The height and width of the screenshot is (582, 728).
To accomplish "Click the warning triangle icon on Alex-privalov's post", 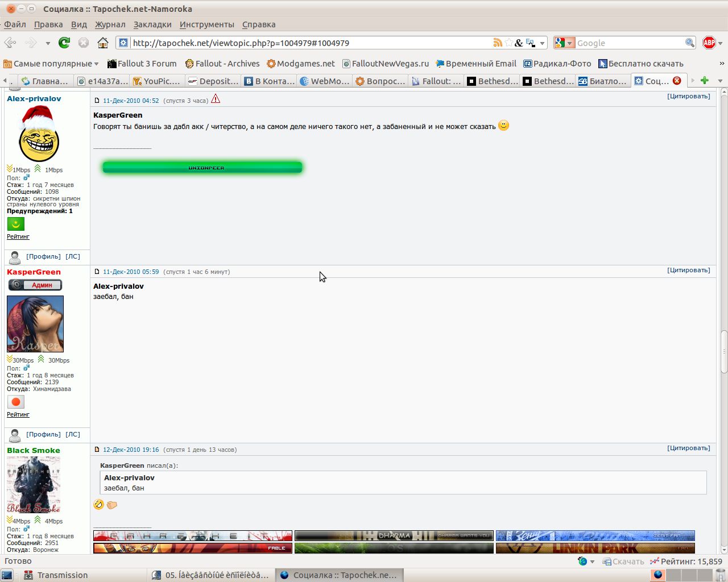I will tap(216, 99).
